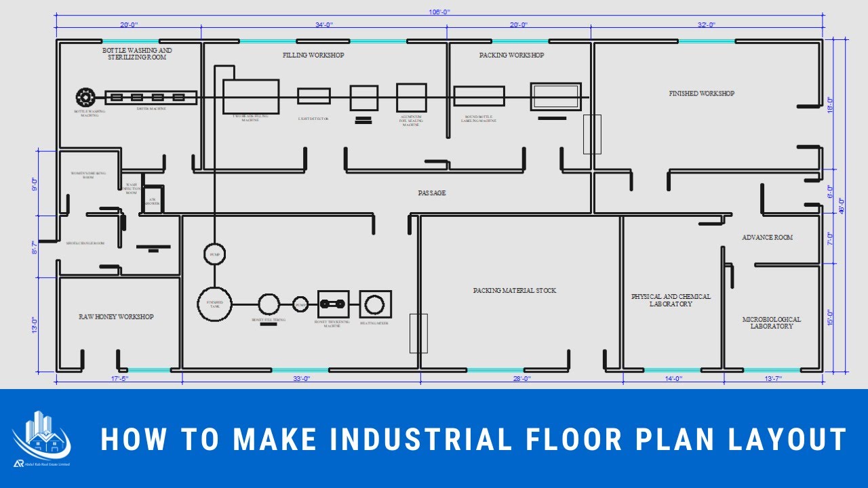Click the pump circle above the finished tank
The height and width of the screenshot is (488, 868).
click(x=214, y=254)
